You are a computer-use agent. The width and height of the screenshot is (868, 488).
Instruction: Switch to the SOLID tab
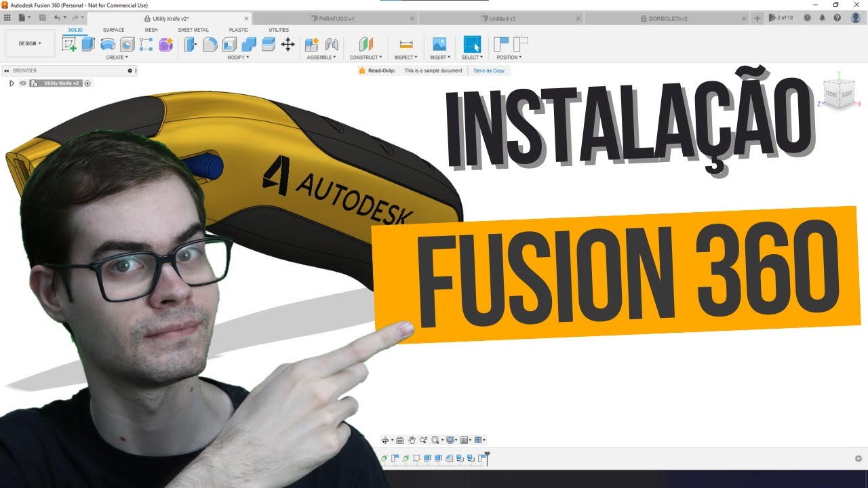tap(75, 30)
